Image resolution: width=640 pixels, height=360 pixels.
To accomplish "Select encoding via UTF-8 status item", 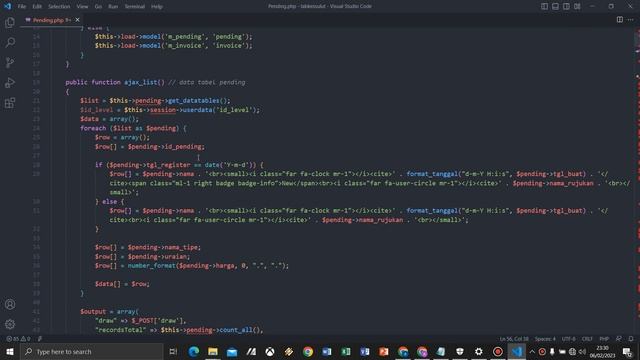I will (x=568, y=339).
